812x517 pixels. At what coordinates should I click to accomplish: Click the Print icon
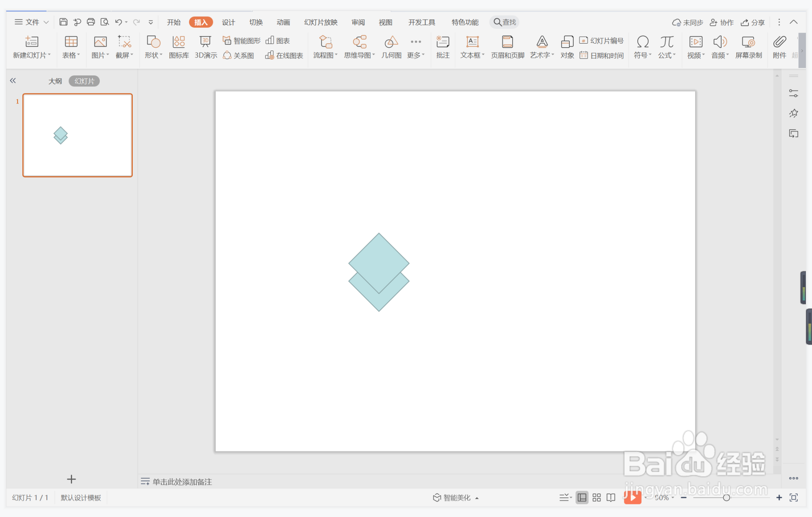[91, 22]
